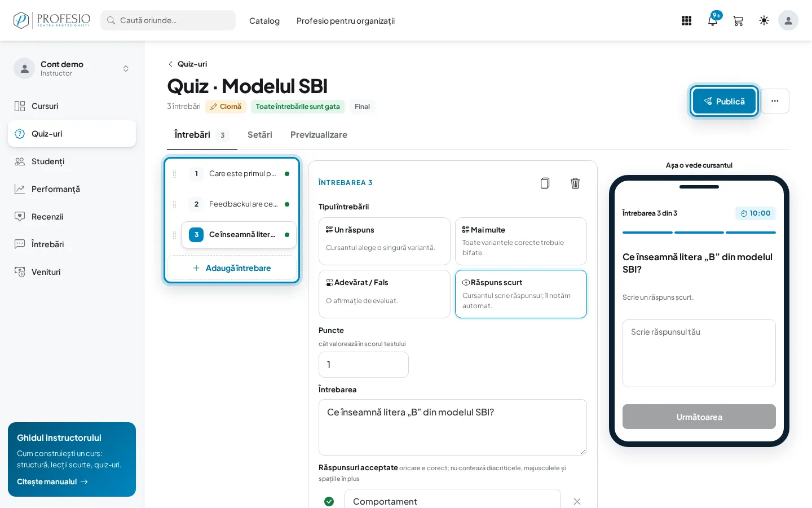Open the shopping cart

tap(738, 21)
